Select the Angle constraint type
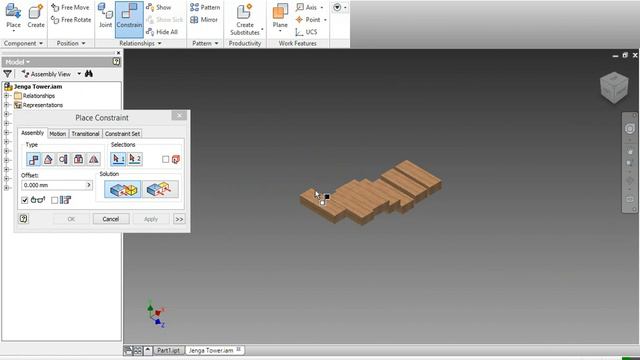This screenshot has width=640, height=360. (49, 159)
